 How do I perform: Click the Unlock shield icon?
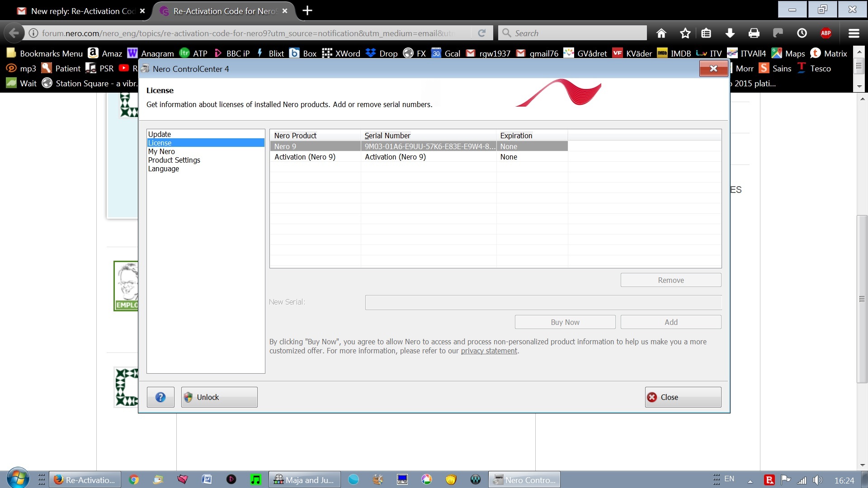point(188,397)
